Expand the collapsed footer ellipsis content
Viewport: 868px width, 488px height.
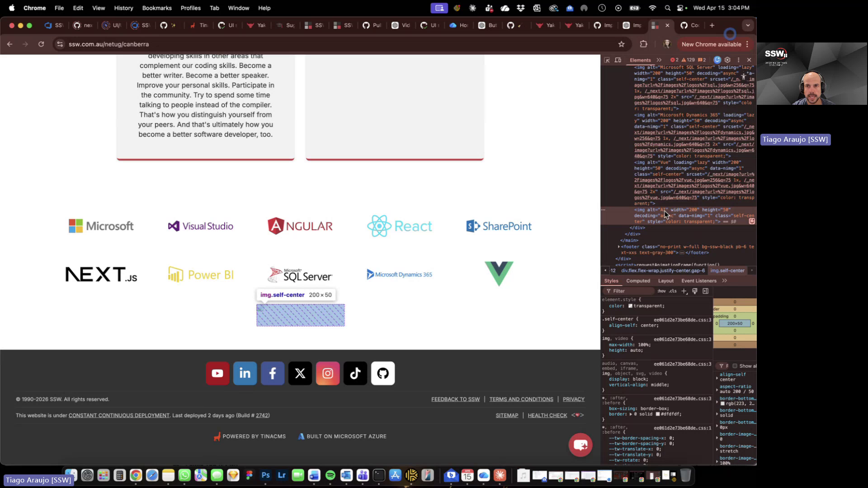click(682, 253)
